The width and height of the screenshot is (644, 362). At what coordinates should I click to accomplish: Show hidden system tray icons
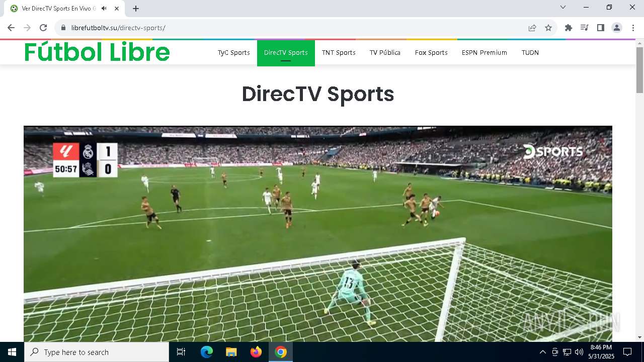coord(542,352)
